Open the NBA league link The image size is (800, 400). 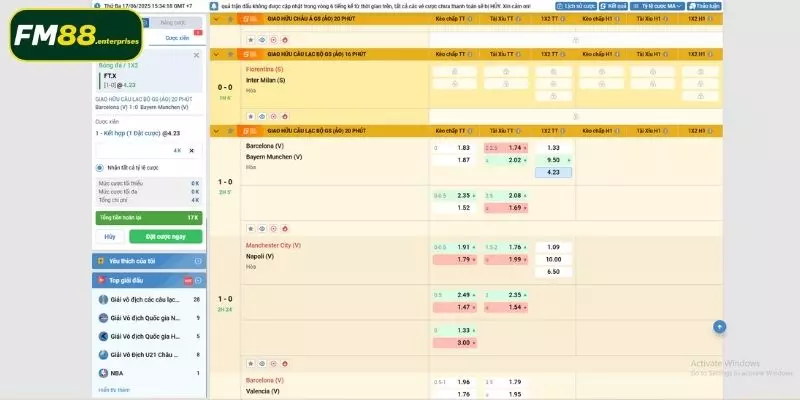117,373
